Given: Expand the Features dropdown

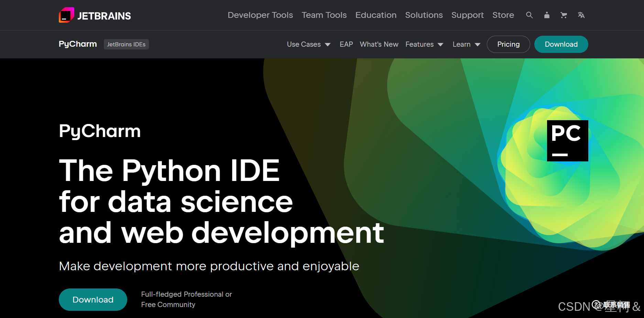Looking at the screenshot, I should 424,44.
